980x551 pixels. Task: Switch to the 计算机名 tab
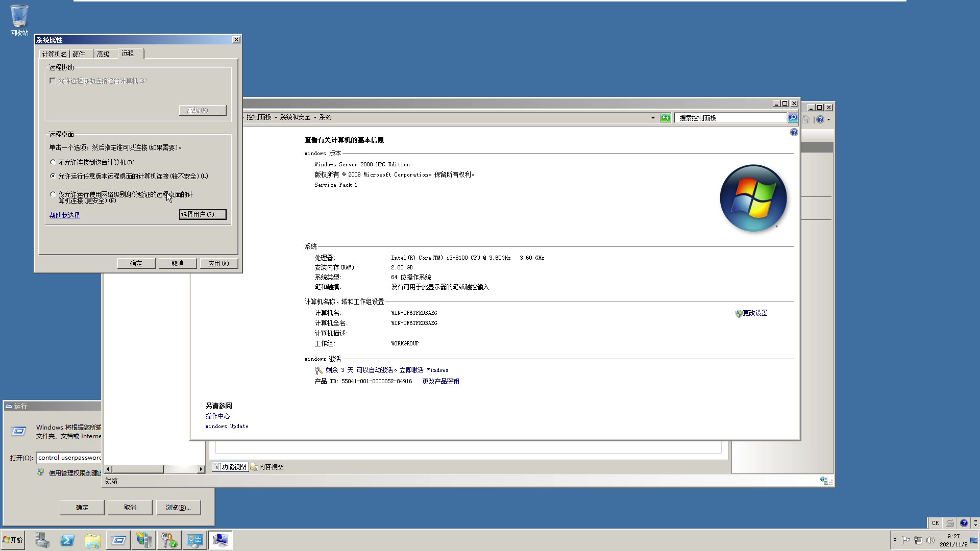coord(54,54)
